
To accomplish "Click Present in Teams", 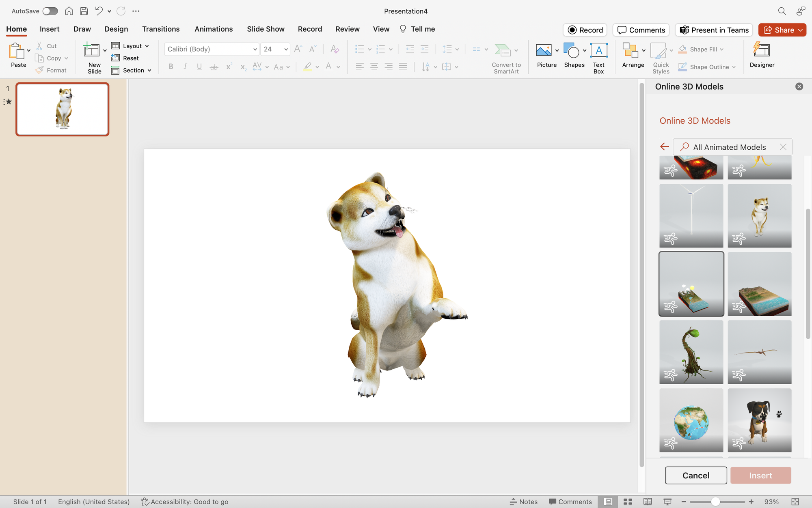I will tap(714, 30).
